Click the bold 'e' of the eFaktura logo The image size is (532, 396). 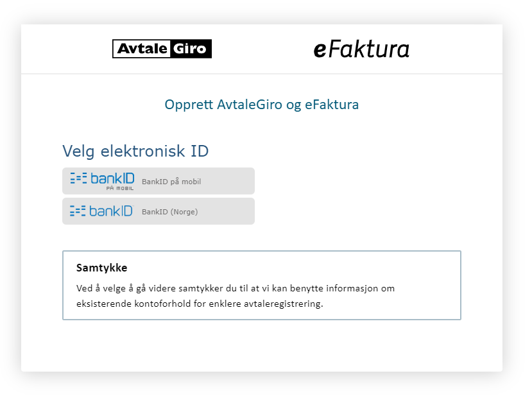pyautogui.click(x=320, y=51)
